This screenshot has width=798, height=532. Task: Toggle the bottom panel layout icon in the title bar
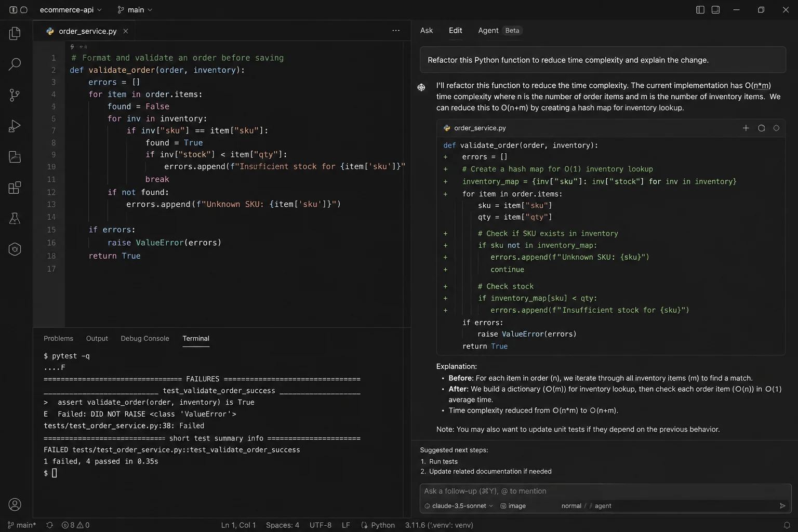tap(715, 10)
